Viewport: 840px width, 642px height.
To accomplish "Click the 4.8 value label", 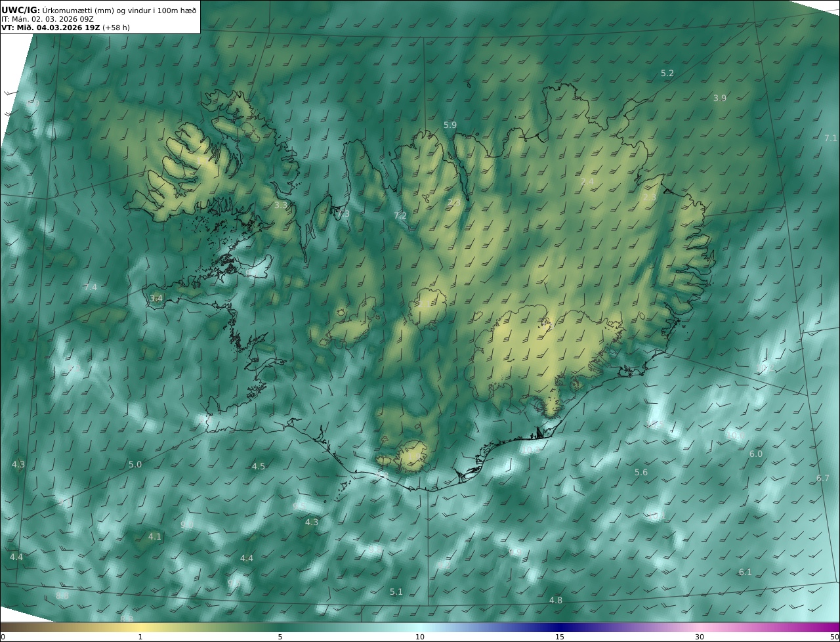I will coord(556,601).
